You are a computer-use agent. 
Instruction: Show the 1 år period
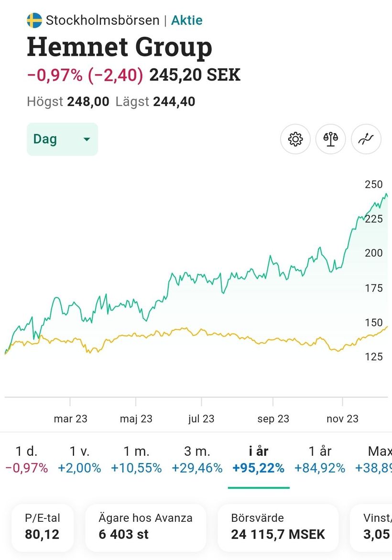tap(319, 459)
